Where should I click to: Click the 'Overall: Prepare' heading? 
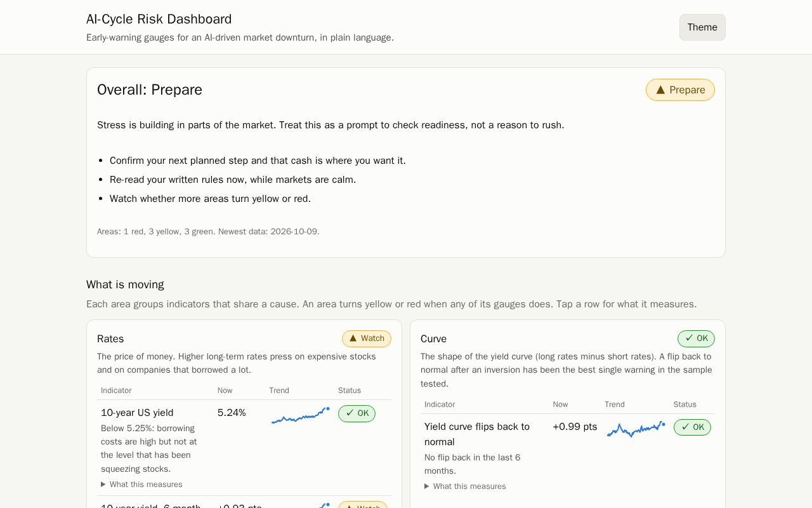[150, 90]
